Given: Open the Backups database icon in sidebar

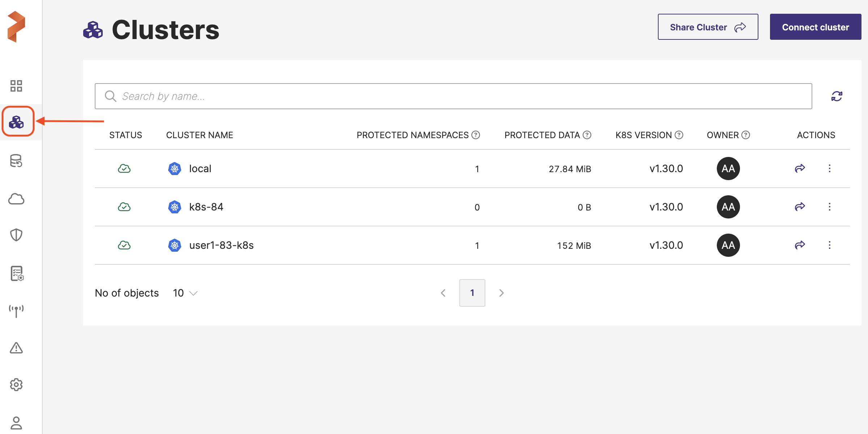Looking at the screenshot, I should pyautogui.click(x=16, y=161).
